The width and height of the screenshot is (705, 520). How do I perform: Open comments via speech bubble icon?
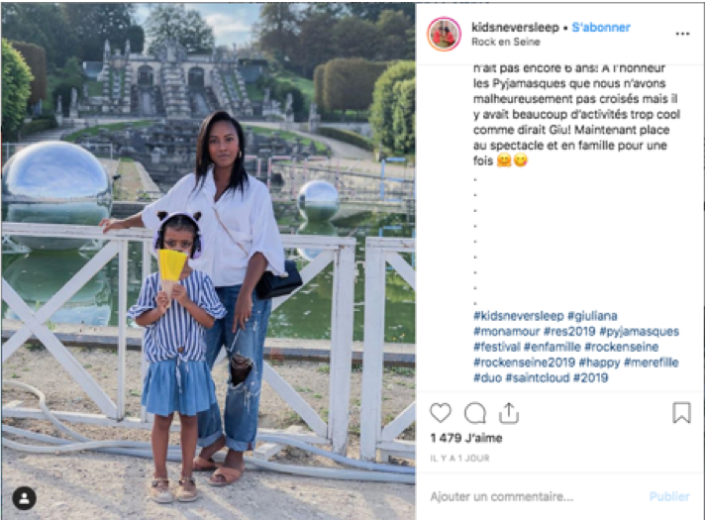[x=475, y=413]
